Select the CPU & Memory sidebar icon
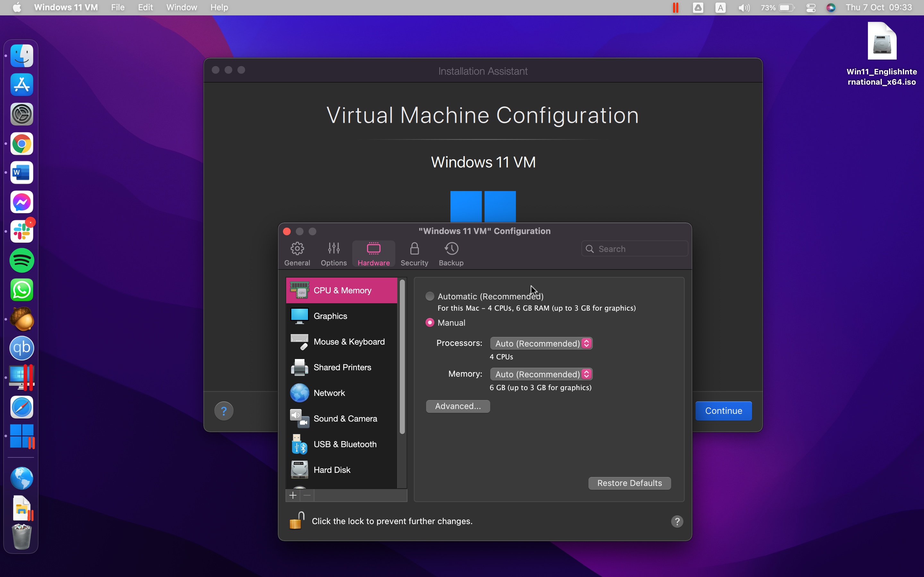The height and width of the screenshot is (577, 924). [300, 290]
